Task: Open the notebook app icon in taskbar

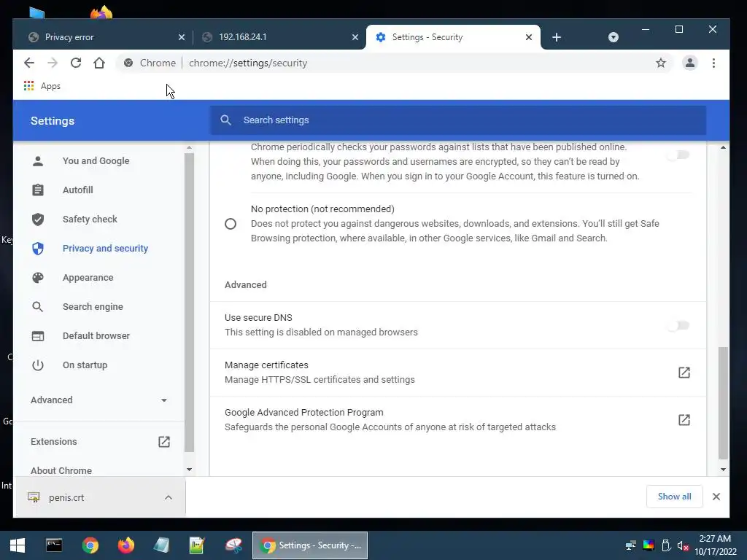Action: point(161,545)
